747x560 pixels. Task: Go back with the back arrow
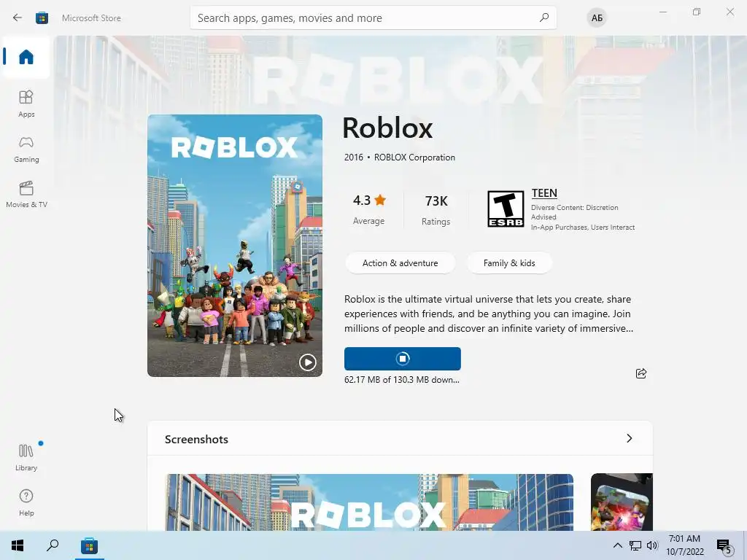tap(18, 18)
